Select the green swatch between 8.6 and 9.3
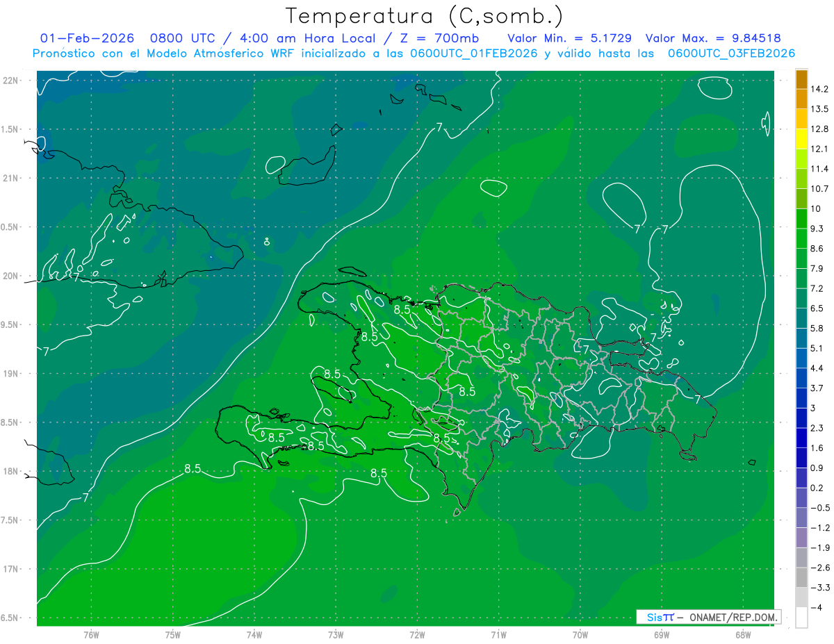This screenshot has width=834, height=644. point(801,238)
